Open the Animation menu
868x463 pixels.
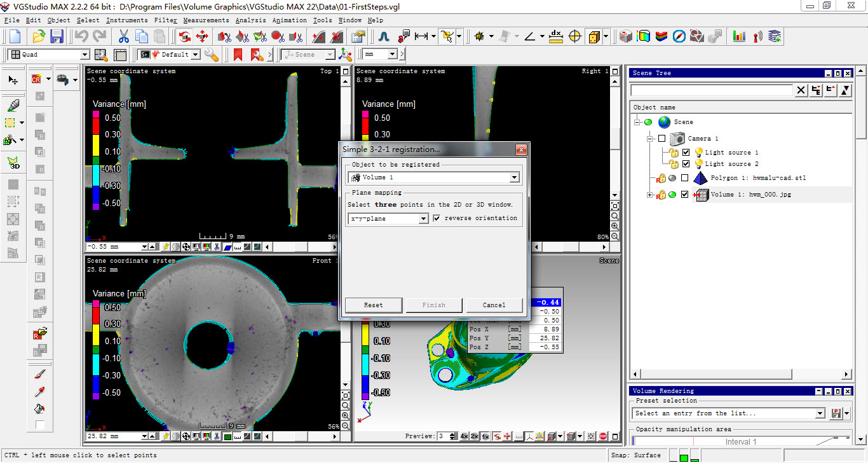click(x=290, y=20)
